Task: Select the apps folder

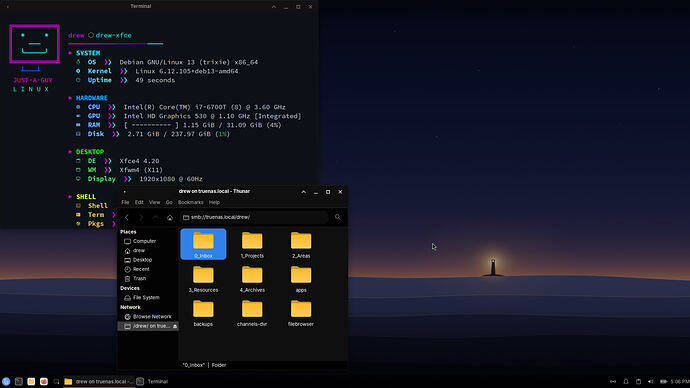Action: 301,279
